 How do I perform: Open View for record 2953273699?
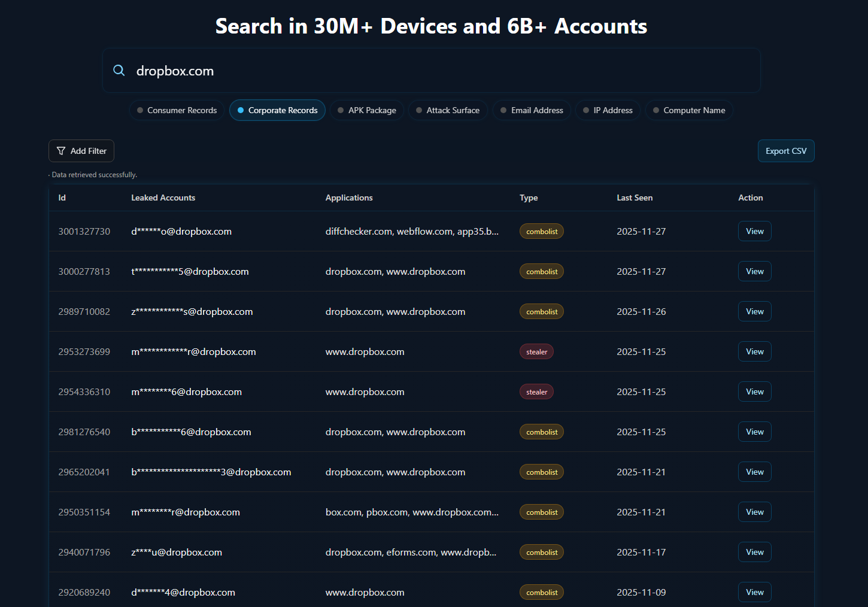[x=754, y=351]
